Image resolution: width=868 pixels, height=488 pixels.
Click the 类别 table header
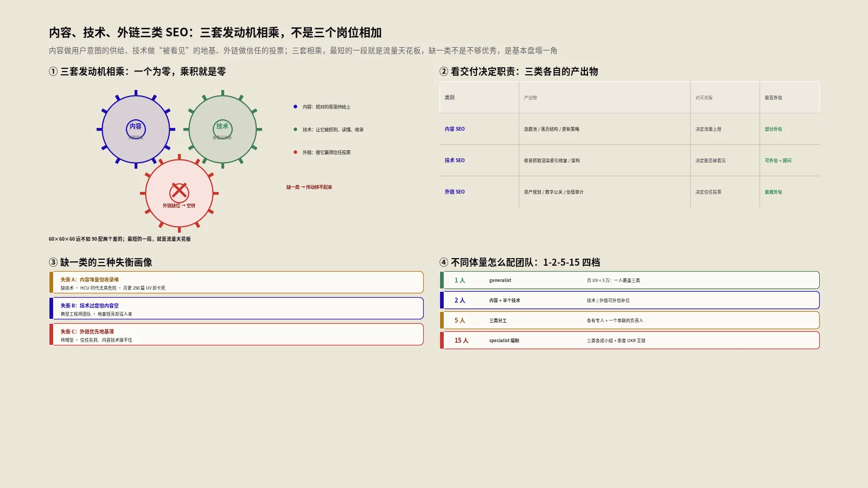[450, 98]
